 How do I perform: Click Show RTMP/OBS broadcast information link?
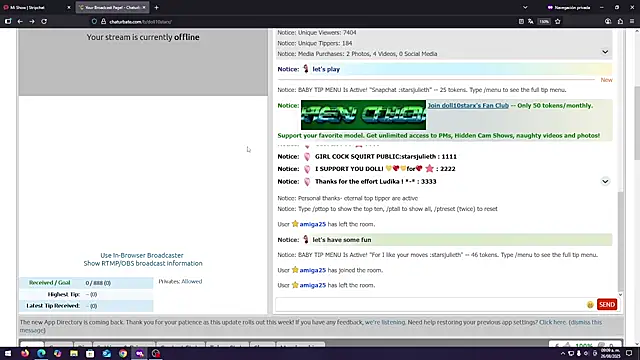coord(143,263)
